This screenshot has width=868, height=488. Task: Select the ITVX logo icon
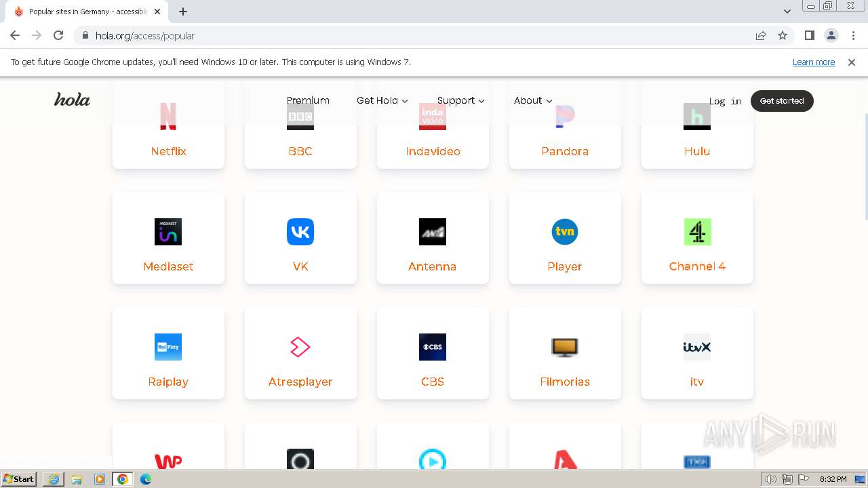697,347
